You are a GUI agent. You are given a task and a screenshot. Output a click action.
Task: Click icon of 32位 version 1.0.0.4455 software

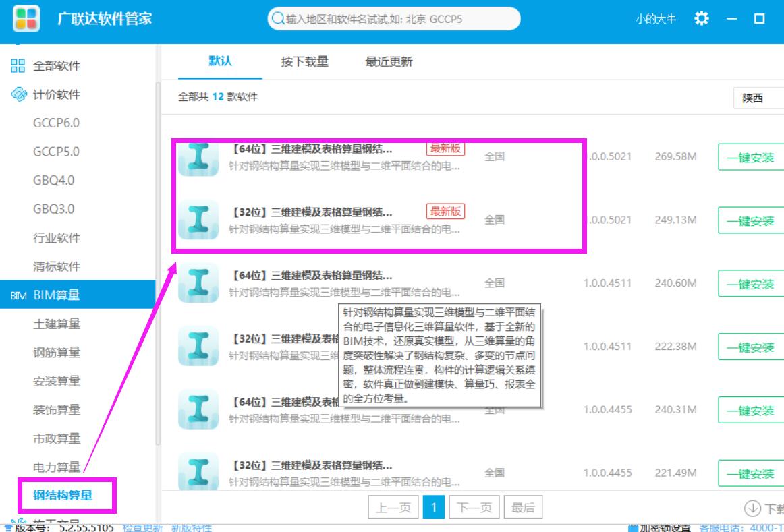198,471
